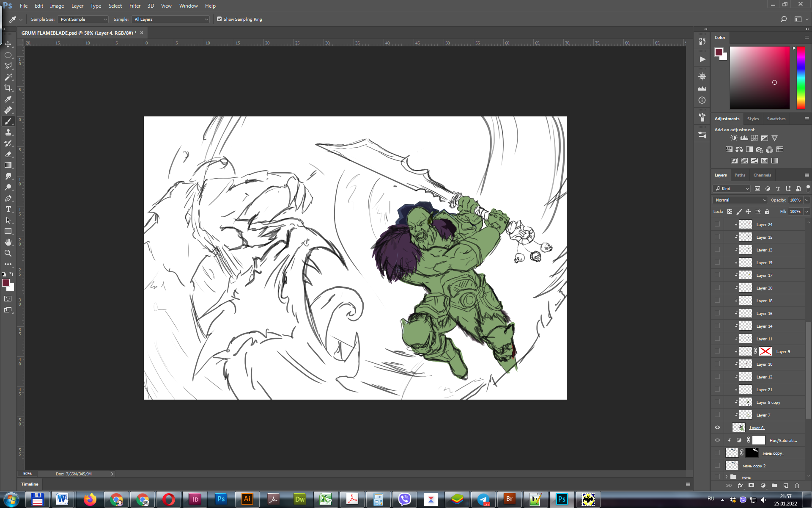Toggle lock all layer button
Viewport: 812px width, 508px height.
pos(767,212)
